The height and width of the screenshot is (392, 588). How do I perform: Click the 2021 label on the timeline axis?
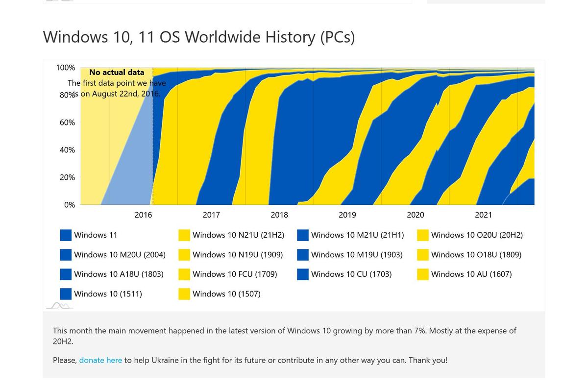coord(483,215)
